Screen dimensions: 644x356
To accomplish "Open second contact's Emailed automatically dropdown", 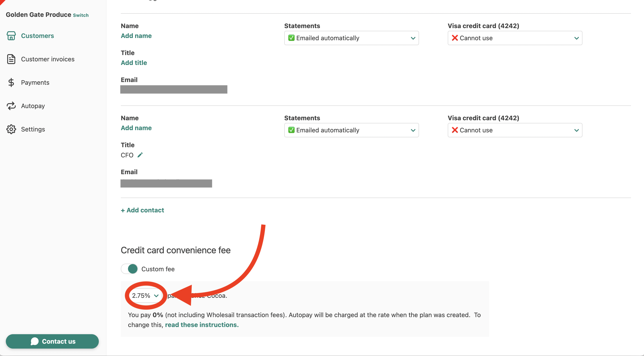I will 351,130.
